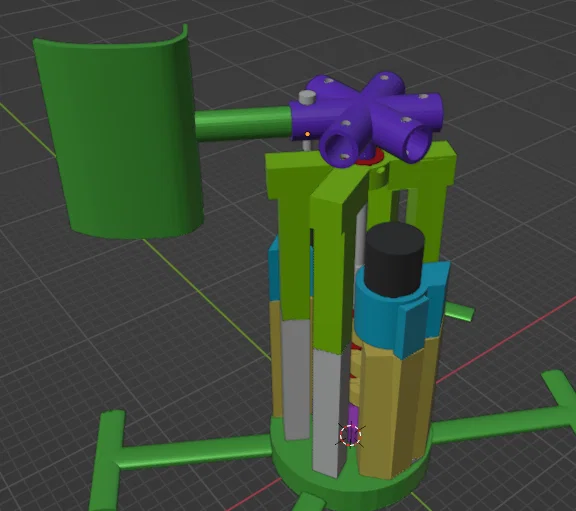Select the purple six-way hub connector

point(367,118)
